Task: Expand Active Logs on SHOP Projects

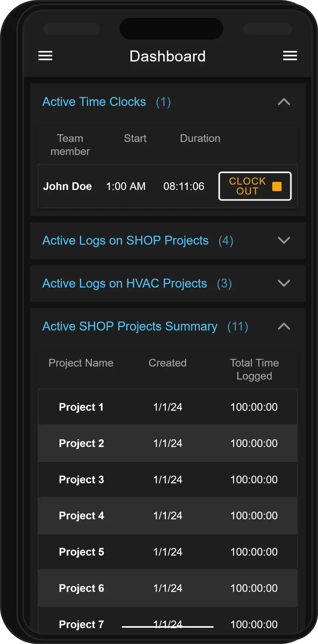Action: pos(284,240)
